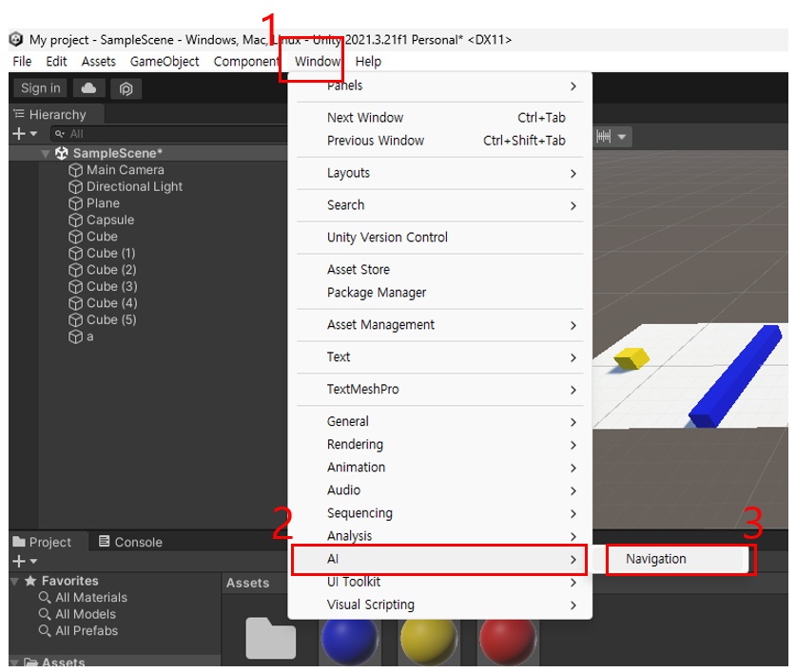
Task: Select the Main Camera object icon
Action: pyautogui.click(x=75, y=170)
